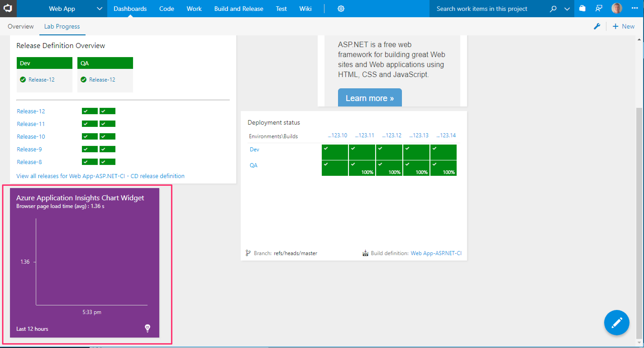Expand the search options chevron

pyautogui.click(x=567, y=9)
